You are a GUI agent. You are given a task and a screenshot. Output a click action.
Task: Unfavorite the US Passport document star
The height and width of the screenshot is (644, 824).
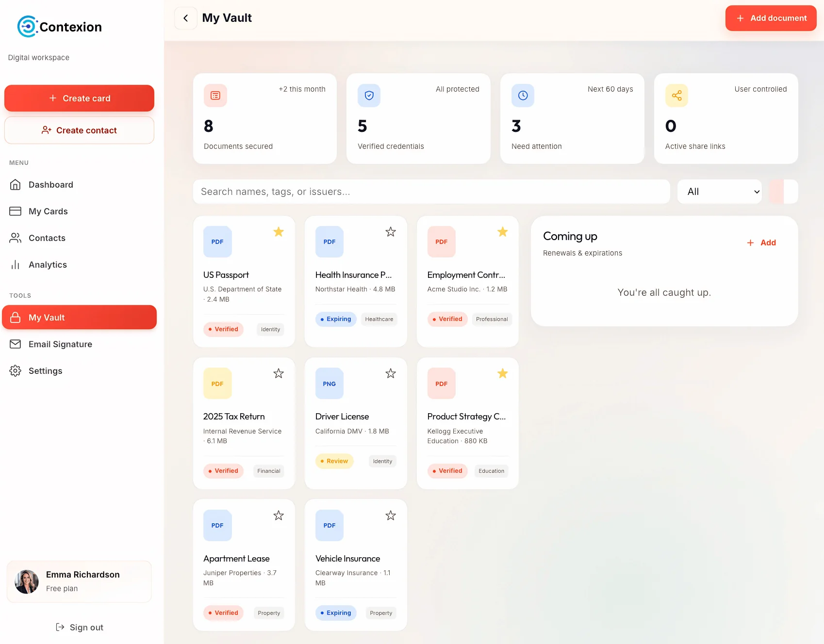pos(279,232)
